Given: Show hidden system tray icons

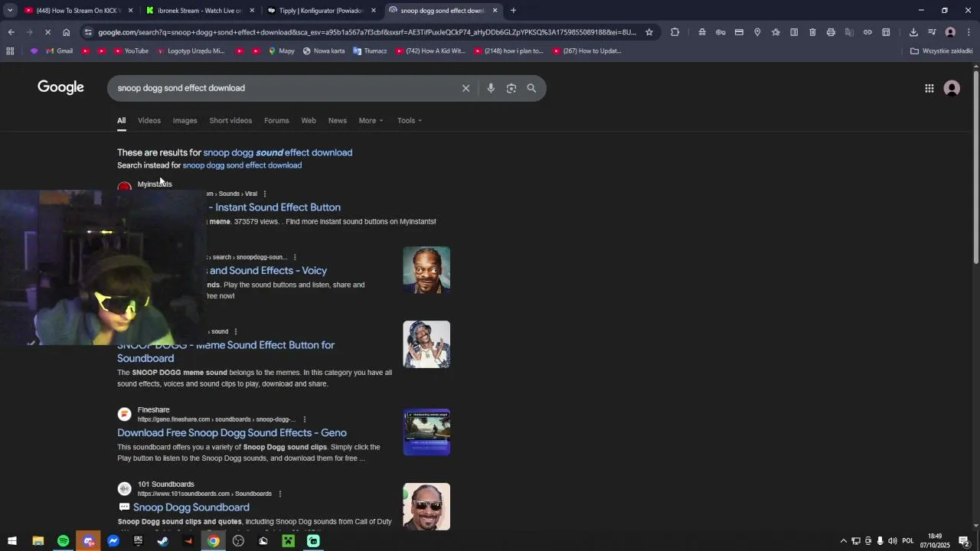Looking at the screenshot, I should coord(844,541).
